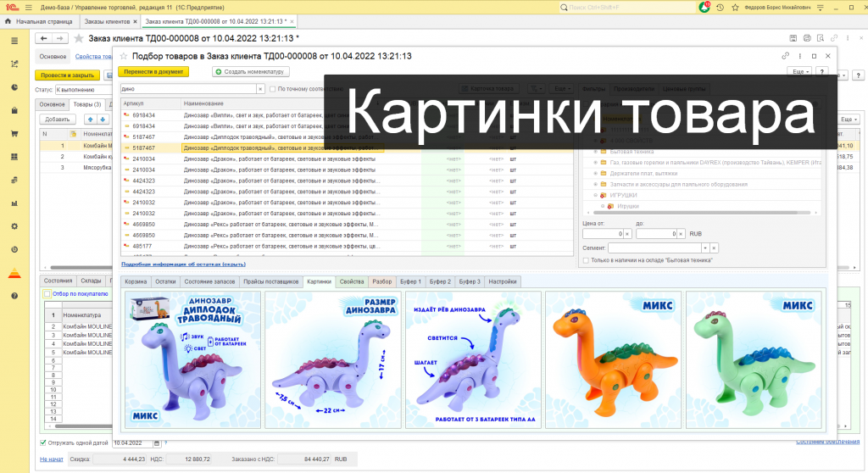
Task: Open the shopping bag section in sidebar
Action: click(14, 111)
